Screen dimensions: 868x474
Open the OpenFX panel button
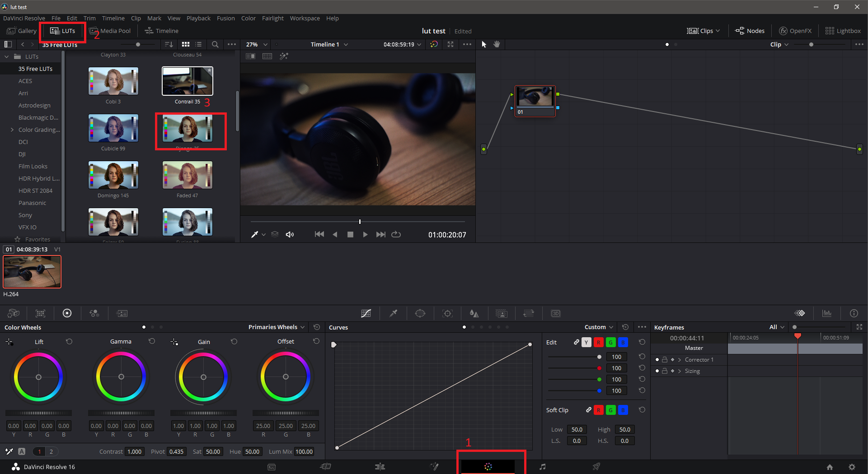tap(795, 31)
